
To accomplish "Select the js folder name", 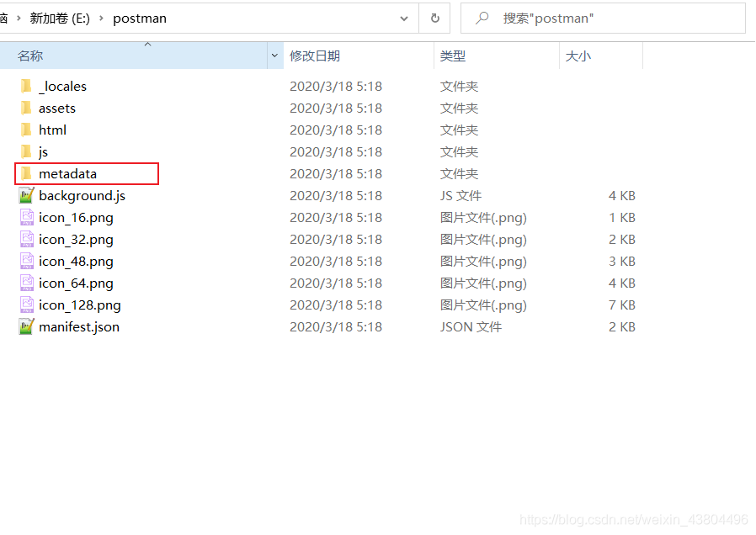I will [x=44, y=152].
